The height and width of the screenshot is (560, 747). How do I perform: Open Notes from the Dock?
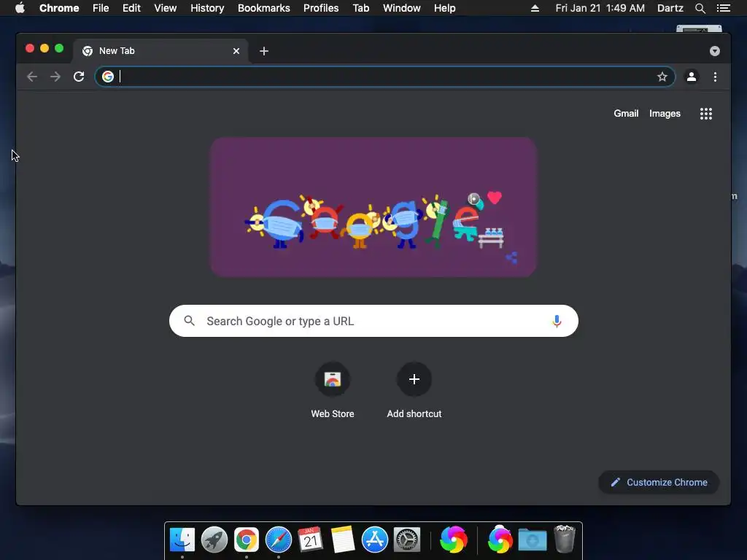point(343,540)
